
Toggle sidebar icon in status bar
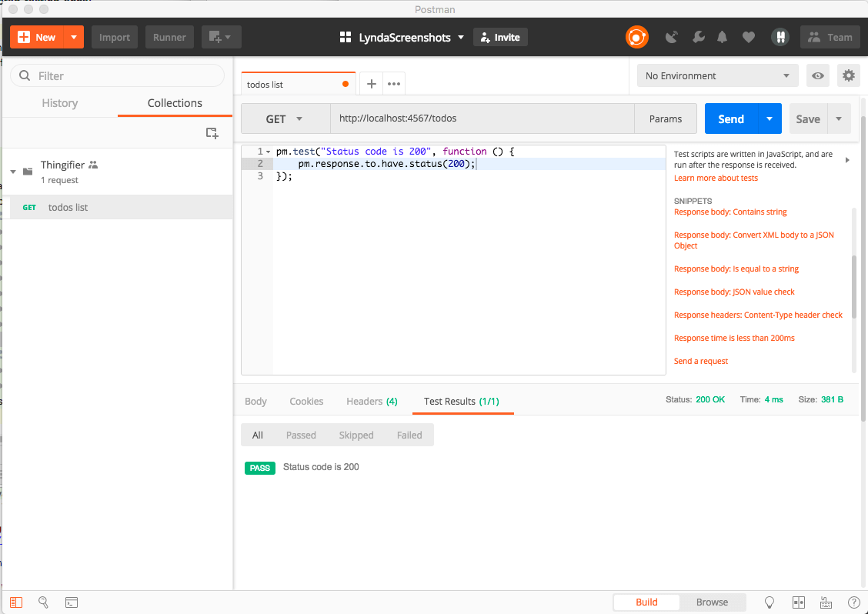click(x=16, y=602)
